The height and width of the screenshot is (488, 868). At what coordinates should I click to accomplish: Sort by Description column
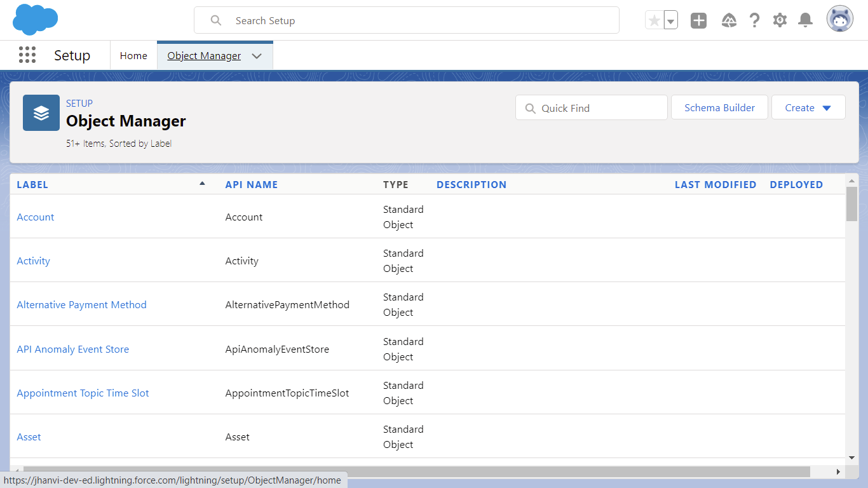tap(471, 185)
